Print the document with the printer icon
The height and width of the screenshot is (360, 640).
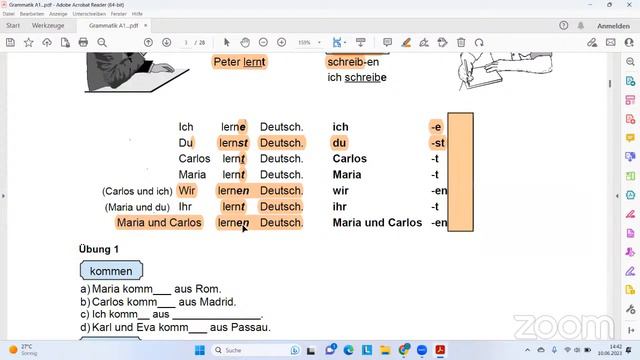83,42
